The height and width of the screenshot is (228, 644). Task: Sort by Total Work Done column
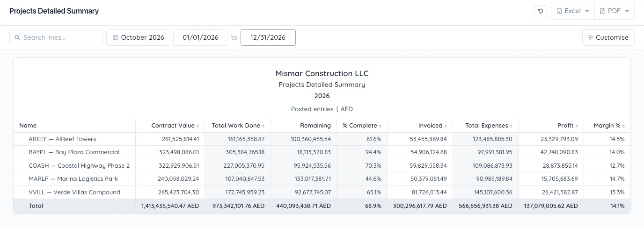[238, 126]
